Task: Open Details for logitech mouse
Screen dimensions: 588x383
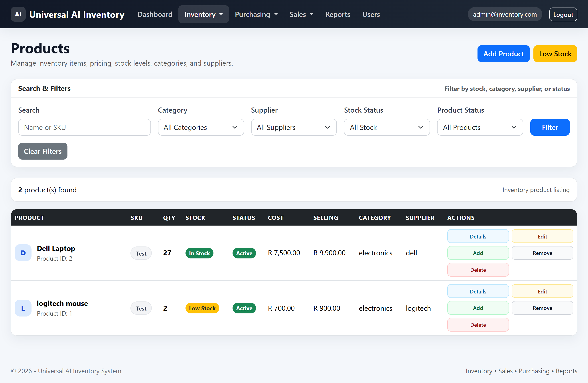Action: pyautogui.click(x=478, y=291)
